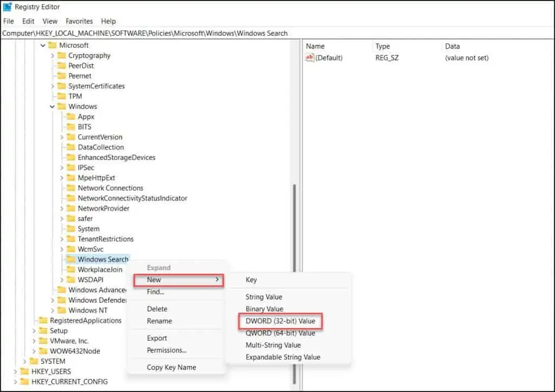Expand the VMware, Inc. key
The height and width of the screenshot is (392, 555).
tap(34, 341)
